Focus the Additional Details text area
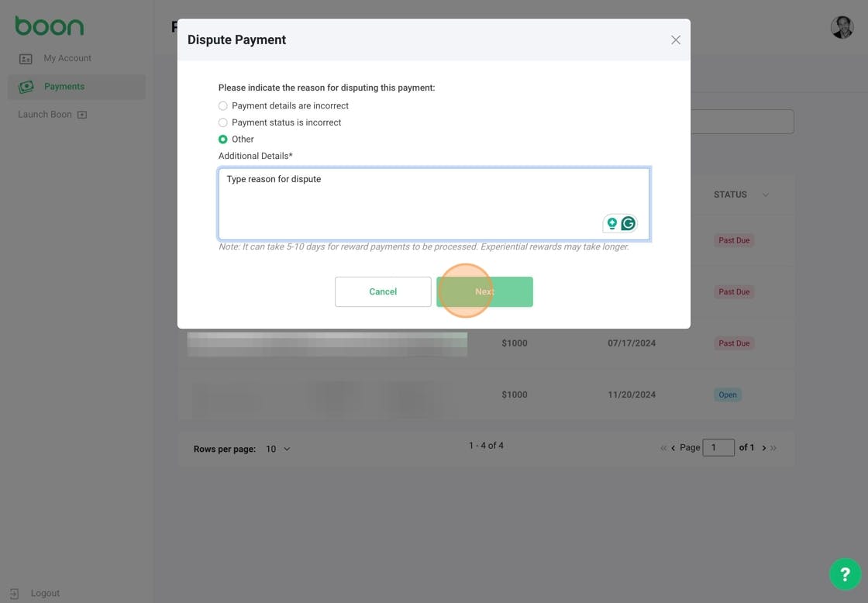The width and height of the screenshot is (868, 603). (433, 204)
